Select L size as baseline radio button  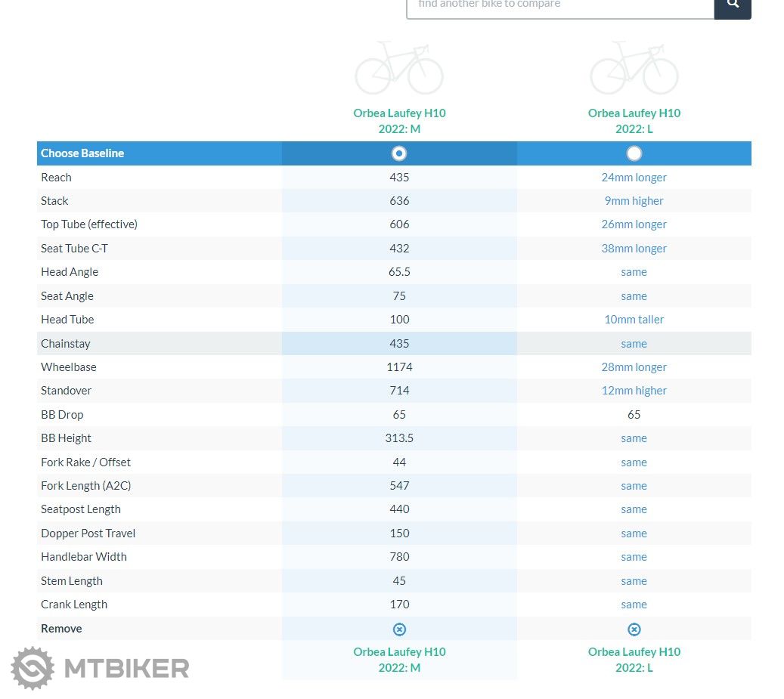634,153
